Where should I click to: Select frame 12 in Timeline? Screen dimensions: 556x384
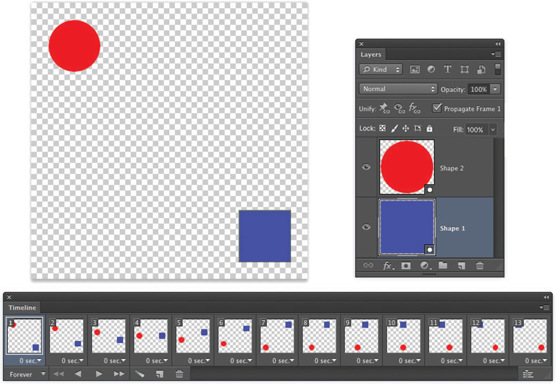pos(488,336)
